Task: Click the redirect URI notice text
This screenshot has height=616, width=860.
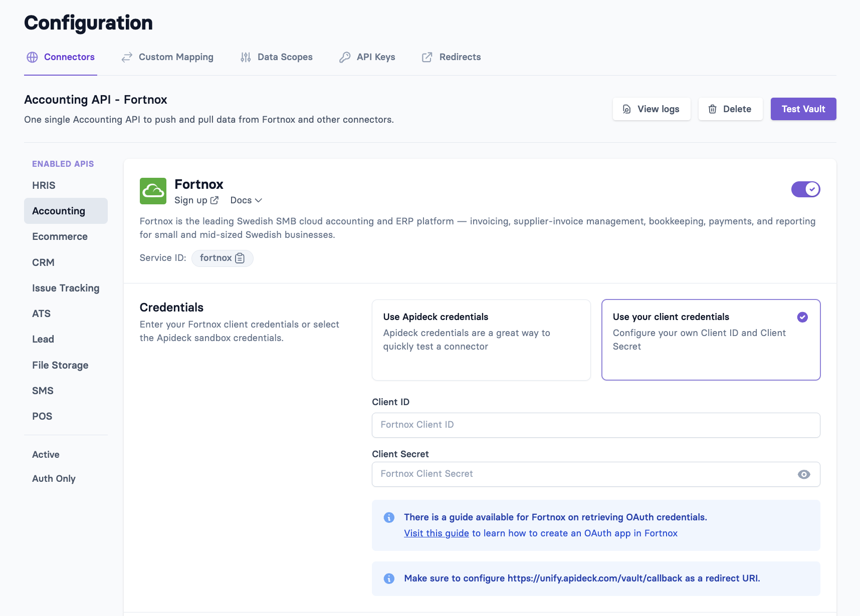Action: pyautogui.click(x=582, y=578)
